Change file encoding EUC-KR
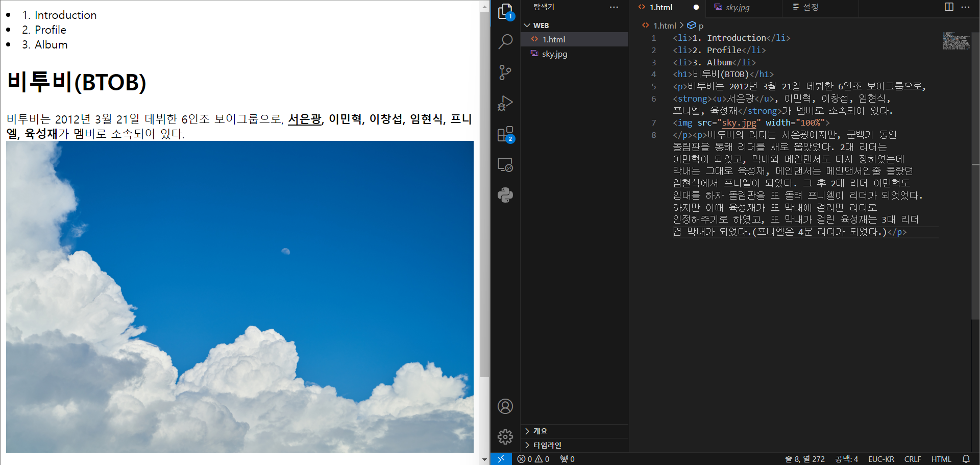Screen dimensions: 980x465 [x=881, y=459]
